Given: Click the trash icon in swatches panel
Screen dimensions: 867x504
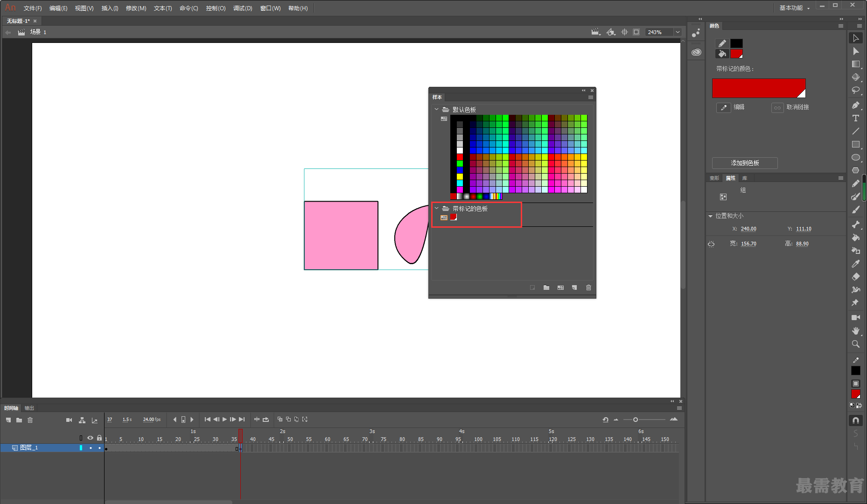Looking at the screenshot, I should pyautogui.click(x=588, y=287).
